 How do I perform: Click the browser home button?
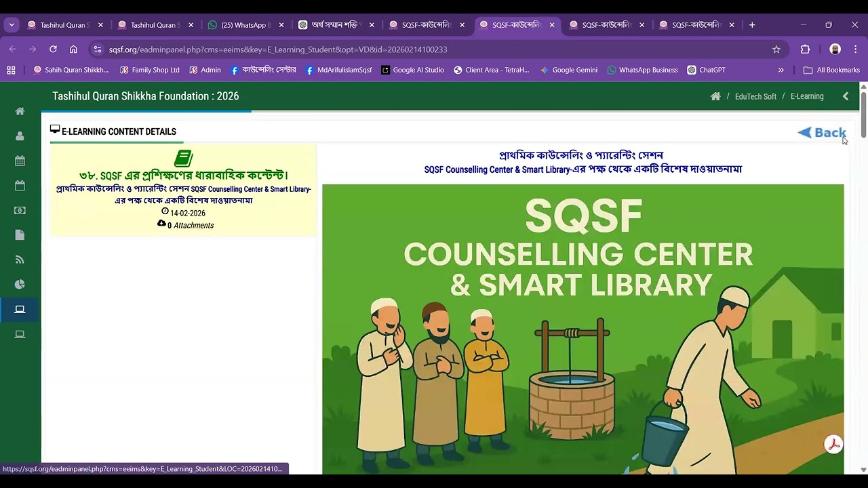73,49
